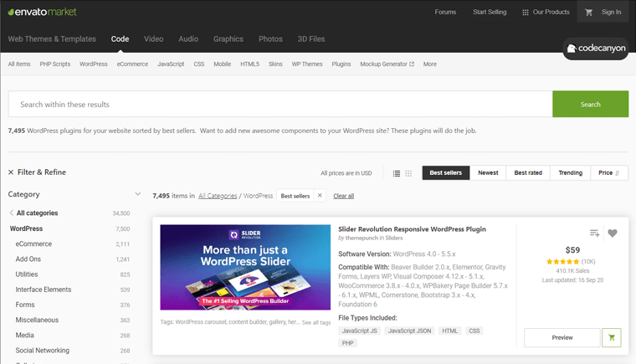Viewport: 636px width, 364px height.
Task: Select the Code marketplace tab
Action: 120,39
